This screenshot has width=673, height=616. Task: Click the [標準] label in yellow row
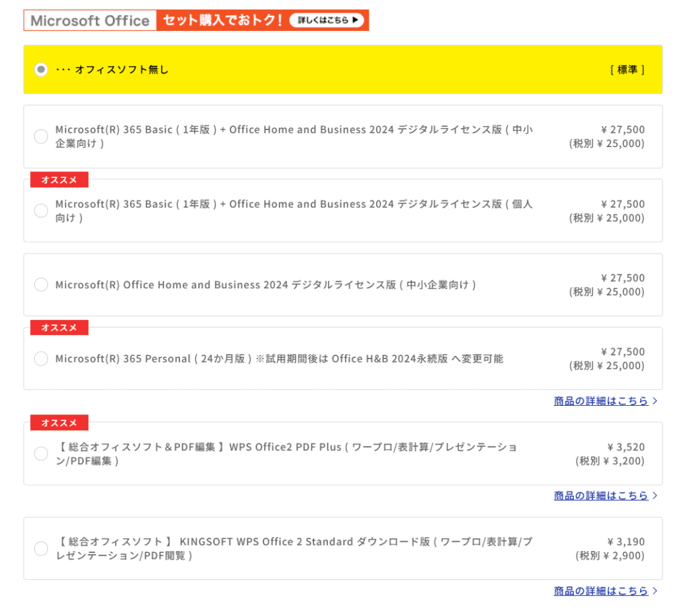coord(627,70)
